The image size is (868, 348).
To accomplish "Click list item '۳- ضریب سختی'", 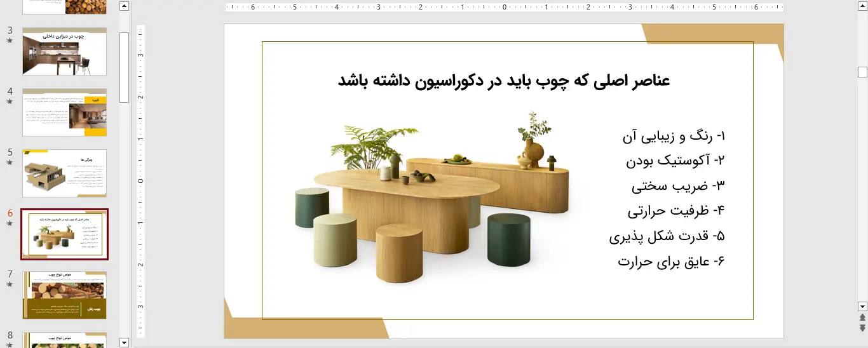I will tap(678, 186).
